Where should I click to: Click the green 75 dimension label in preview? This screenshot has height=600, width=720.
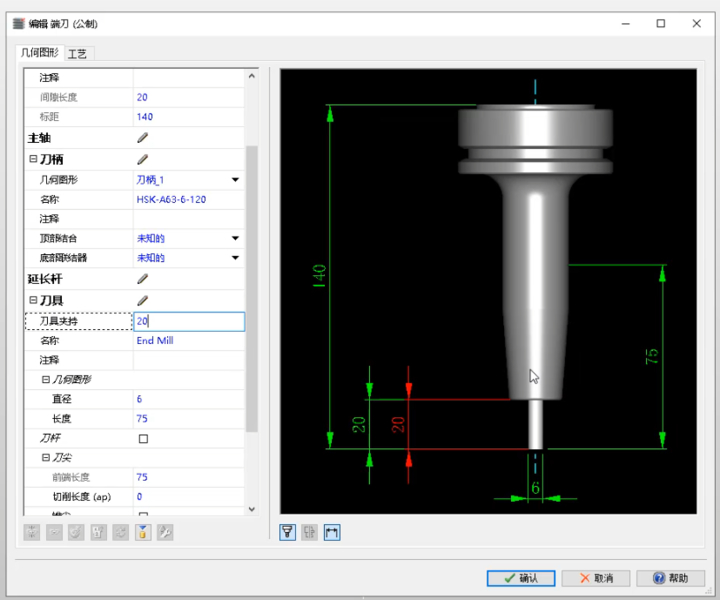(652, 356)
